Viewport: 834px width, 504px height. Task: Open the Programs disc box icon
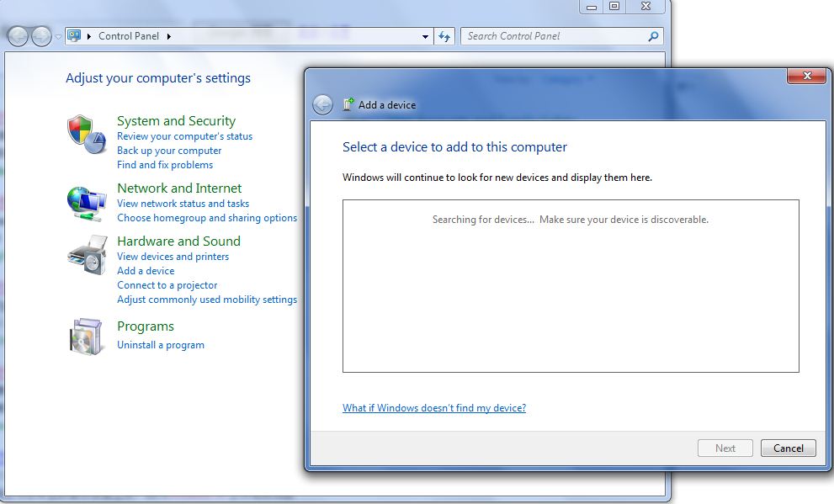[x=86, y=337]
